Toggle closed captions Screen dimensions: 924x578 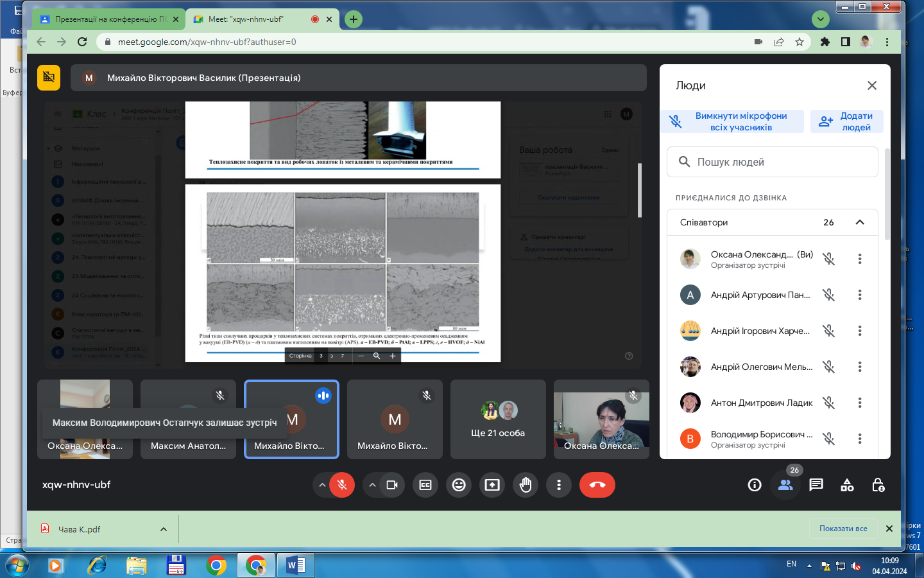425,485
